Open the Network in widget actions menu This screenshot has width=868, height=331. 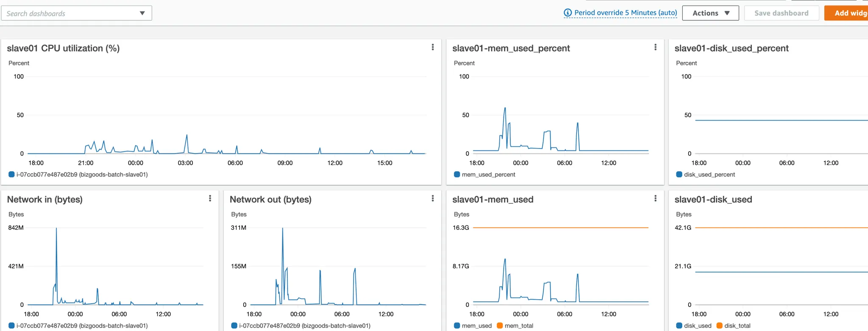210,198
